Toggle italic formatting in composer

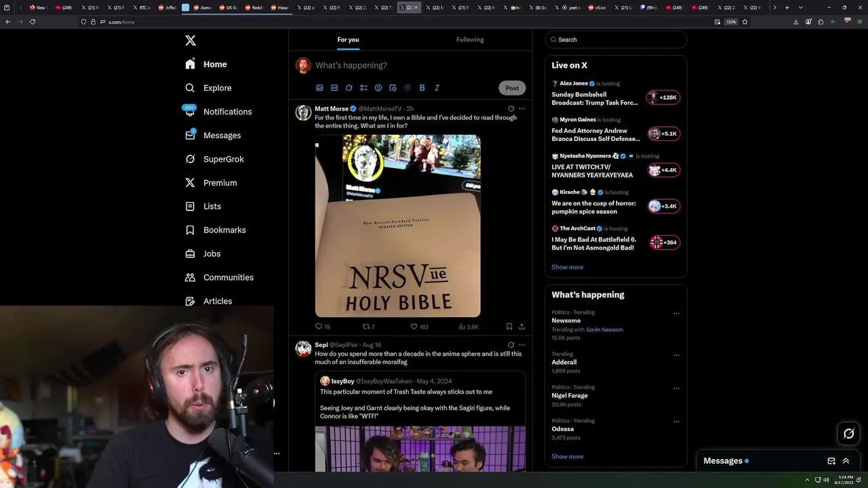tap(437, 88)
